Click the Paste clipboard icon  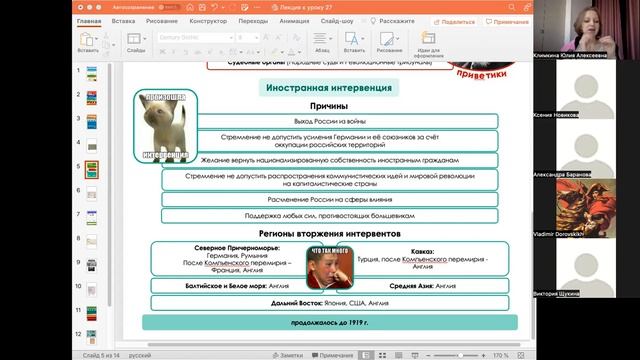pos(86,40)
